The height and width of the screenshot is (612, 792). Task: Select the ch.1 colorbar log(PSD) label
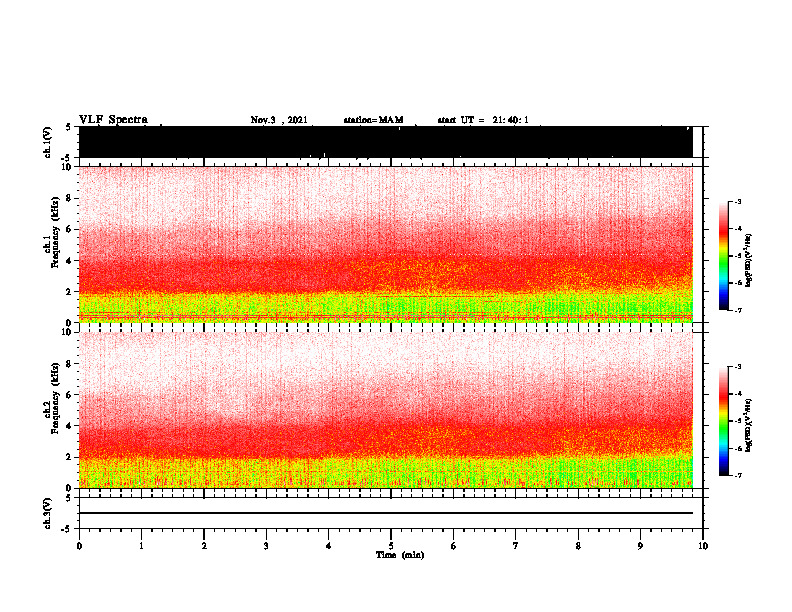(x=749, y=261)
